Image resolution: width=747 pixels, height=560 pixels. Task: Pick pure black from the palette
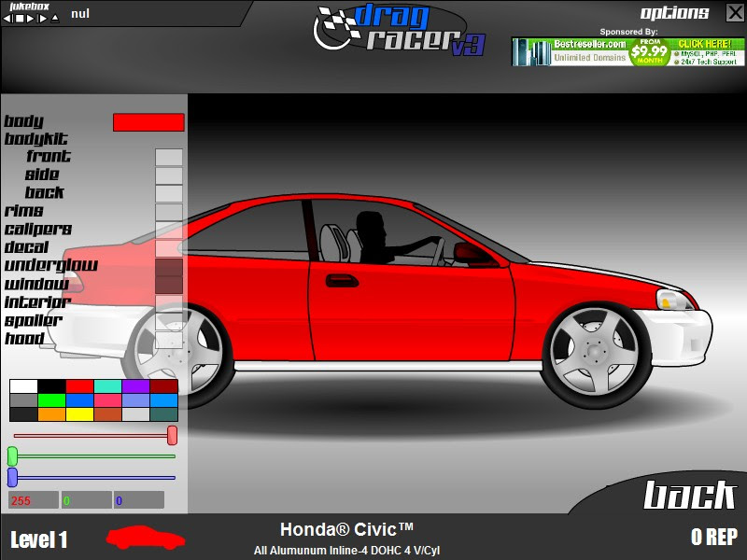tap(51, 386)
